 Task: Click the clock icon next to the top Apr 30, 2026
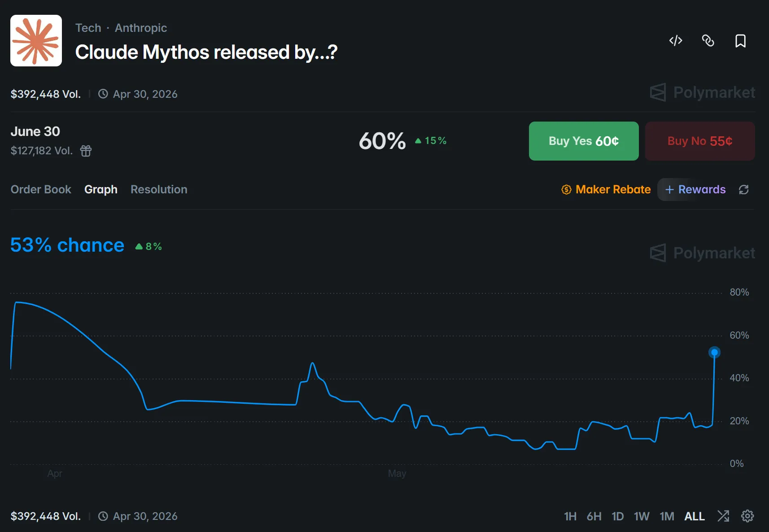click(103, 94)
